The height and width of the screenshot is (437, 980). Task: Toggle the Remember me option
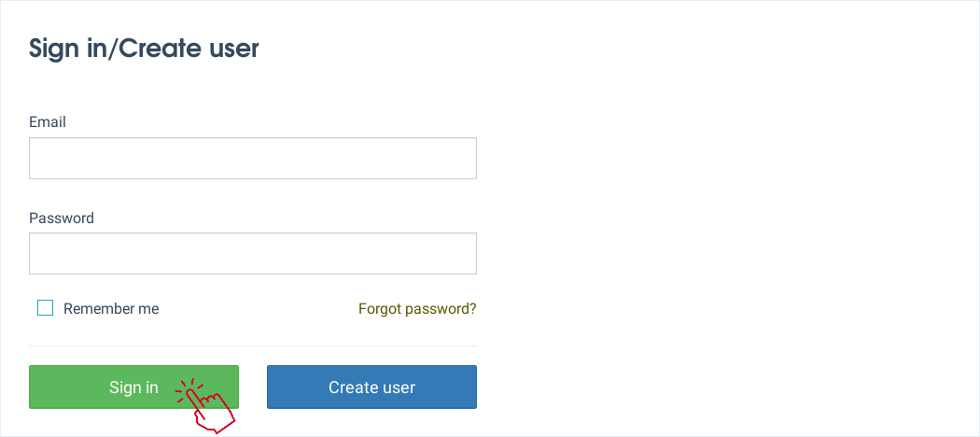point(45,308)
